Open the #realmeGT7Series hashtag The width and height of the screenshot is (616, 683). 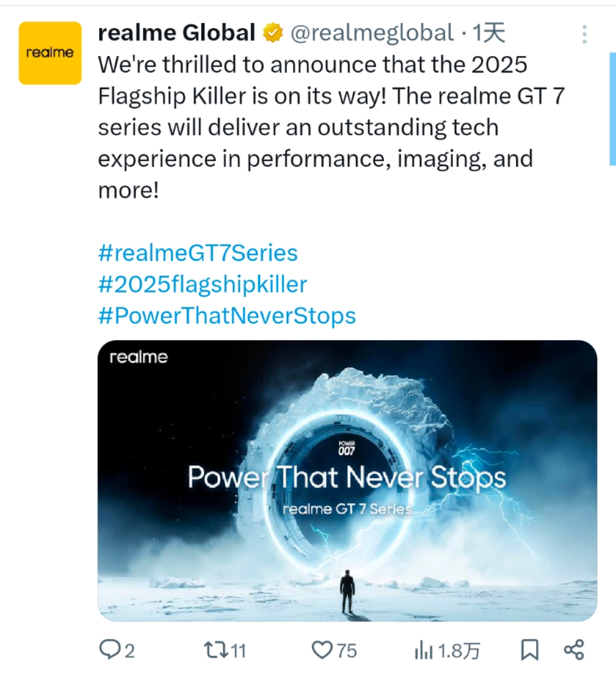click(198, 253)
